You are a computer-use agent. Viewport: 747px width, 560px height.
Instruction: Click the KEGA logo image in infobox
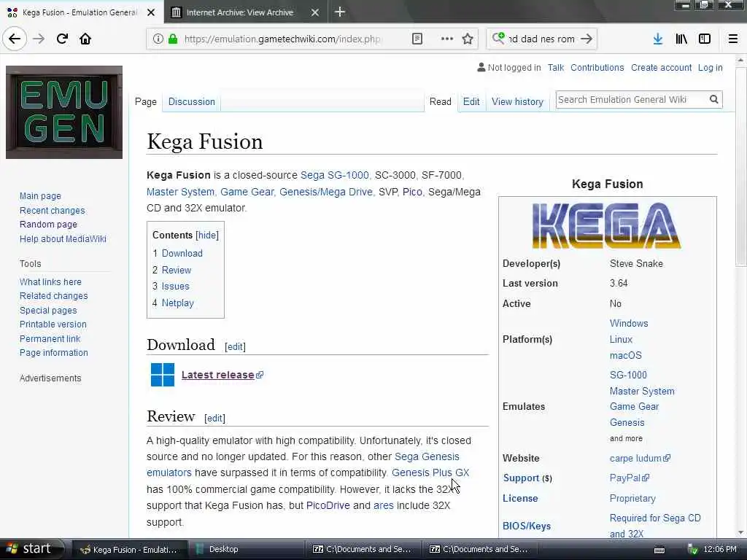point(607,225)
